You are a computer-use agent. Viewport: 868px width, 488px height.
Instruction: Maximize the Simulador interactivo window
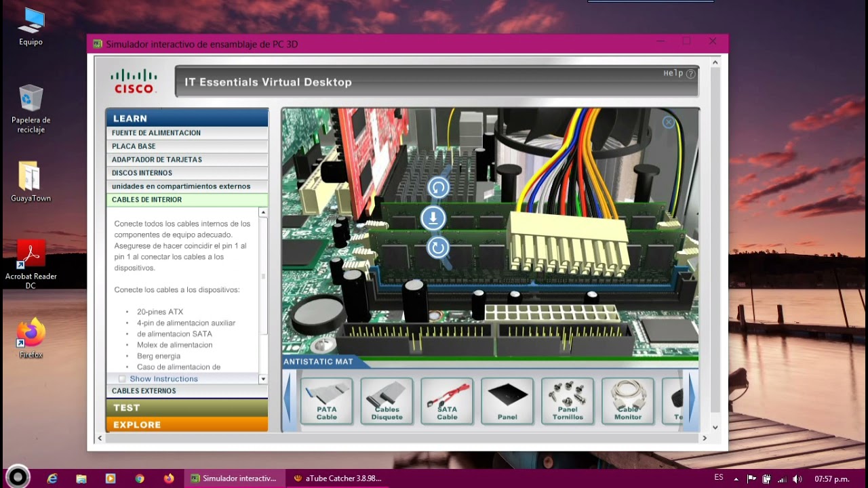pyautogui.click(x=686, y=41)
